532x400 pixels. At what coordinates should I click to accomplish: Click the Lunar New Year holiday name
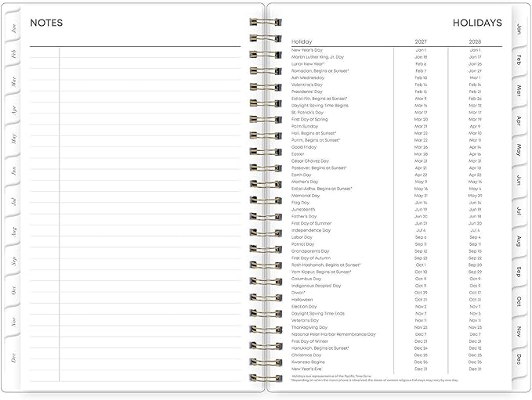[308, 63]
